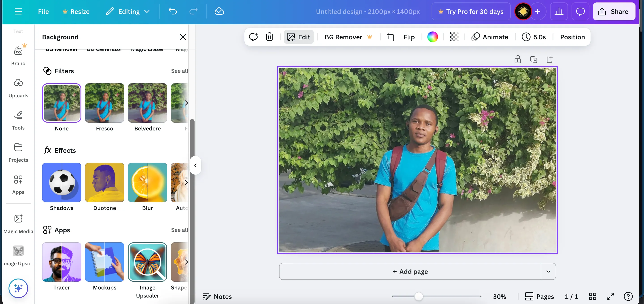Toggle the Edit image button
Viewport: 644px width, 304px height.
tap(299, 37)
